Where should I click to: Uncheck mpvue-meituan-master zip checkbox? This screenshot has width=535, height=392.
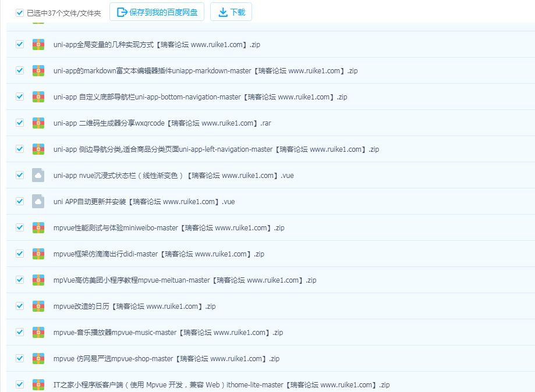20,280
